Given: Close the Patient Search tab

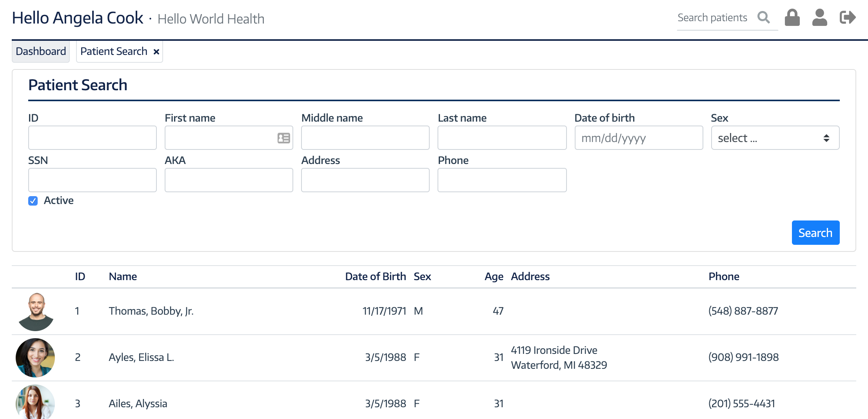Looking at the screenshot, I should pyautogui.click(x=156, y=52).
